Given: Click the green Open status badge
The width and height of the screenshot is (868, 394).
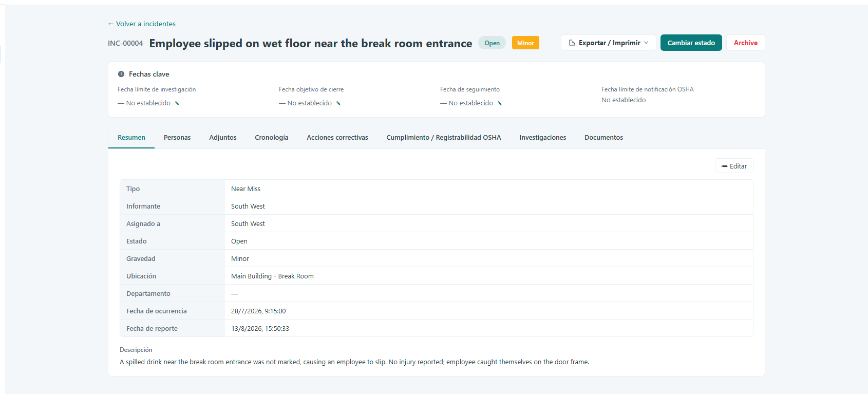Looking at the screenshot, I should tap(492, 43).
